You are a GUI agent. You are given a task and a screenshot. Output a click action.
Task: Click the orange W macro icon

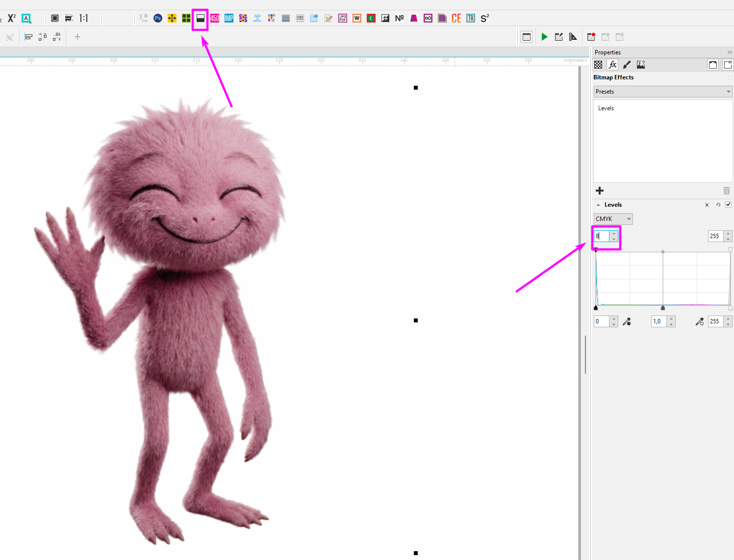357,18
